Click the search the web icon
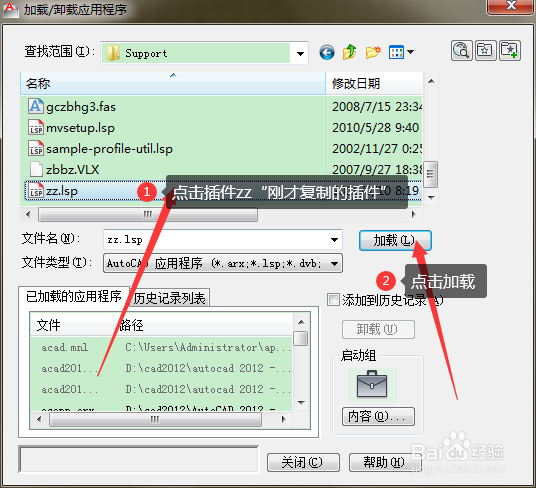536x488 pixels. coord(461,51)
